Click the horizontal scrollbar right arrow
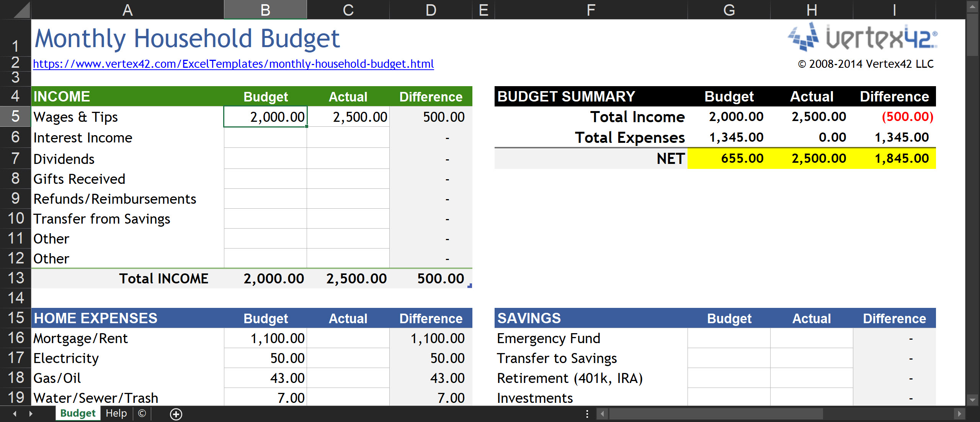The image size is (980, 422). tap(959, 414)
